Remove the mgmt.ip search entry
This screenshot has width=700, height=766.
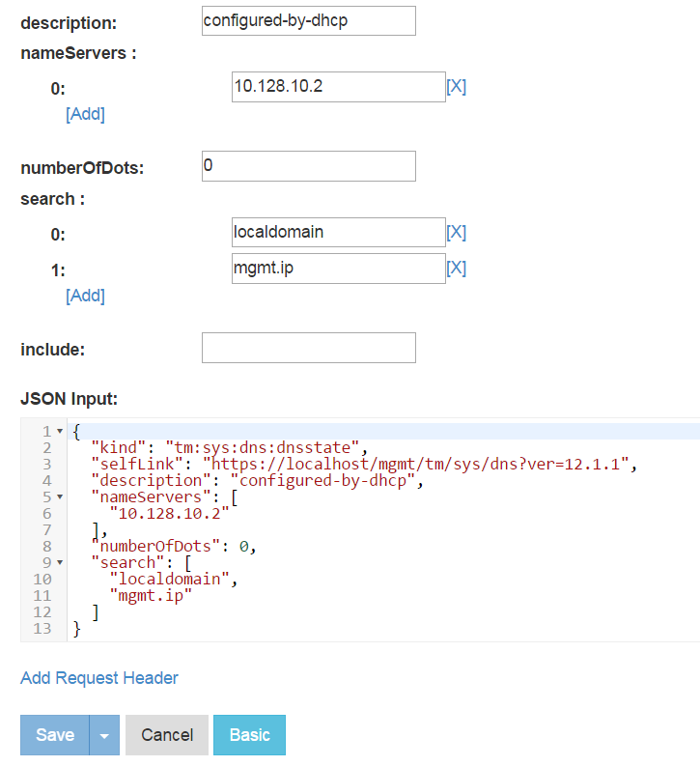(457, 268)
